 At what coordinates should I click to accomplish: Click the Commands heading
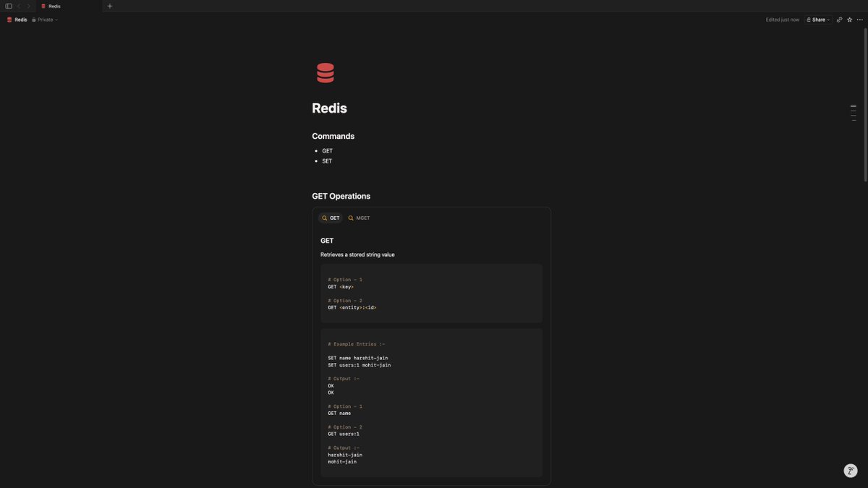tap(333, 136)
